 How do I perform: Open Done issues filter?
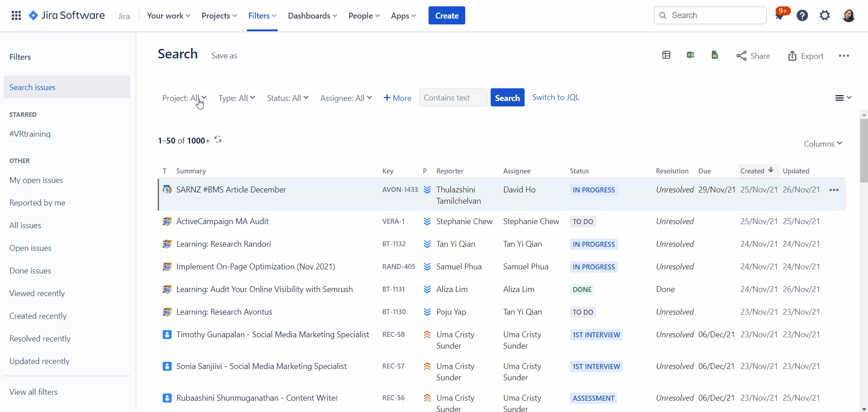[30, 271]
